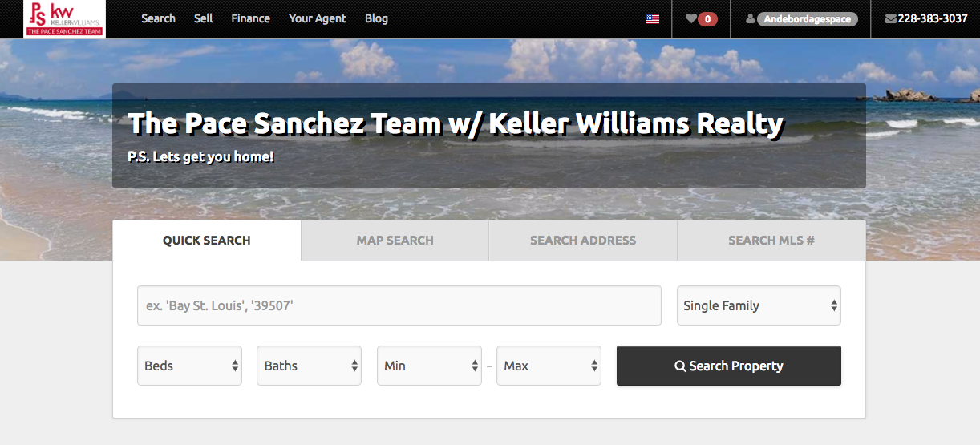980x445 pixels.
Task: Select the Search MLS # tab
Action: click(771, 241)
